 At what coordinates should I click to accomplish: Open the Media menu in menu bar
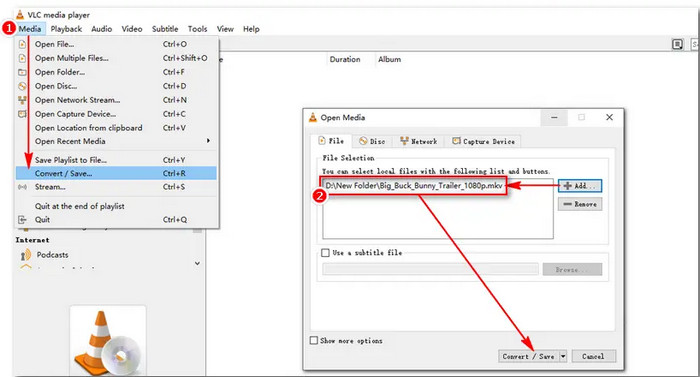coord(30,29)
